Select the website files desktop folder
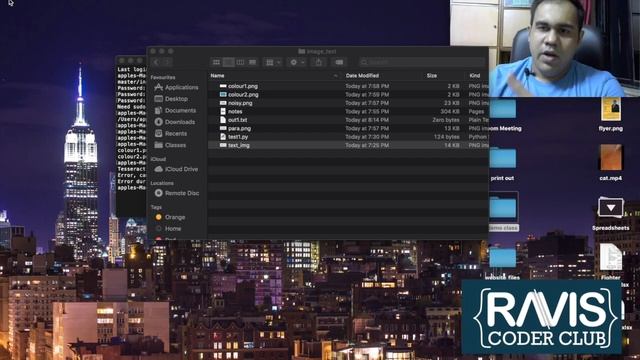The image size is (640, 360). click(x=503, y=258)
